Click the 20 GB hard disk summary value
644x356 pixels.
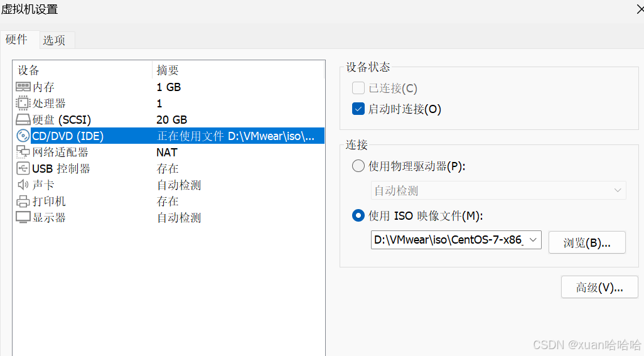(x=172, y=120)
